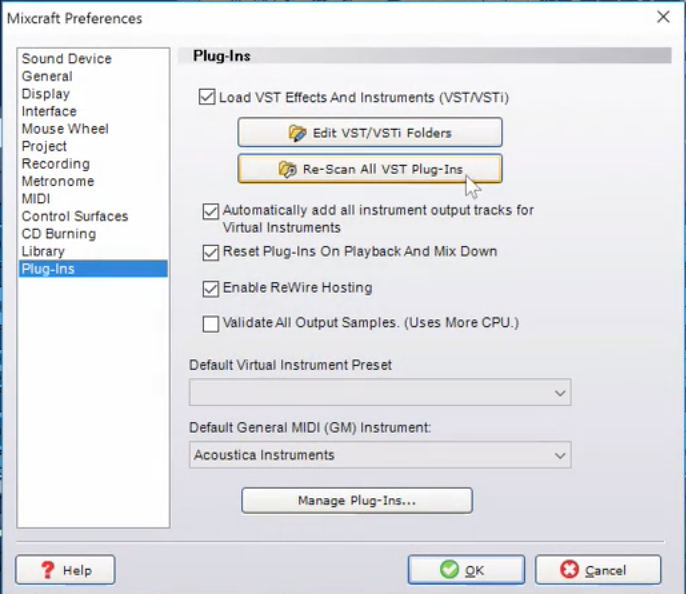Open Manage Plug-Ins dialog

pyautogui.click(x=357, y=500)
